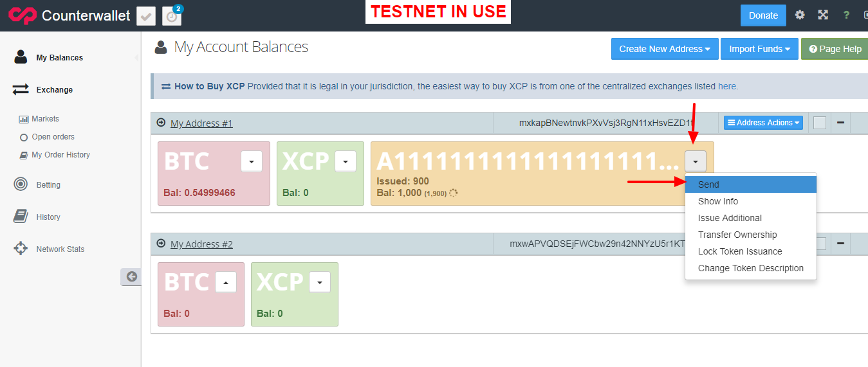868x367 pixels.
Task: Open XCP dropdown arrow under My Address #1
Action: 346,161
